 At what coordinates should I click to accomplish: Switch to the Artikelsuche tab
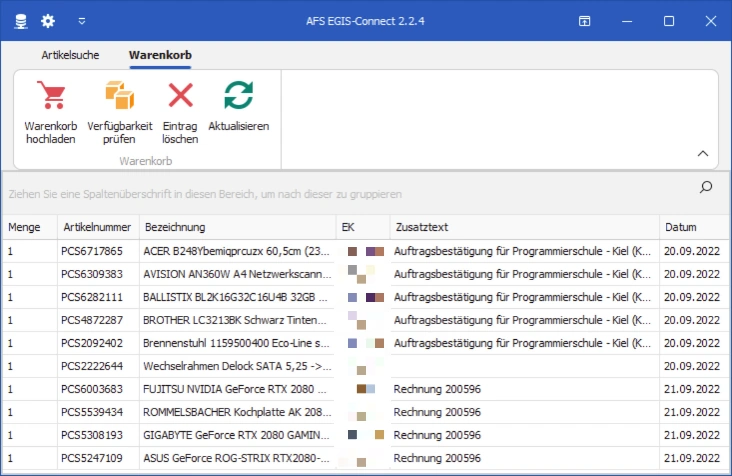coord(70,55)
